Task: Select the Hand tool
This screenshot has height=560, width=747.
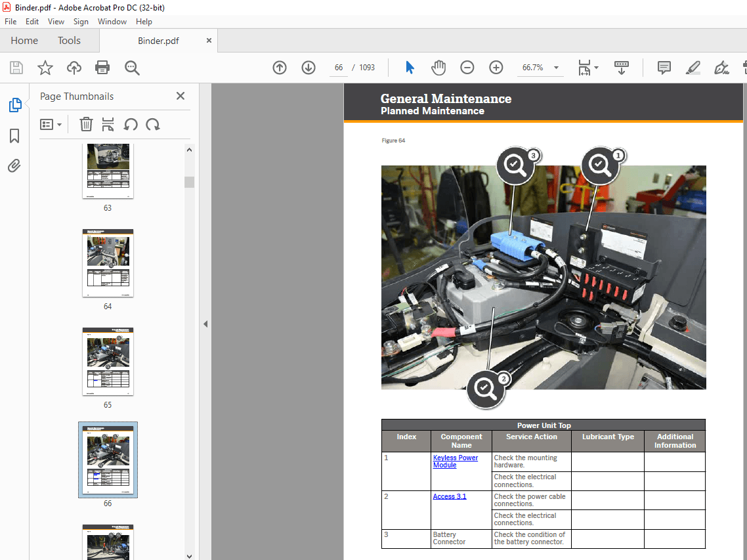Action: point(438,67)
